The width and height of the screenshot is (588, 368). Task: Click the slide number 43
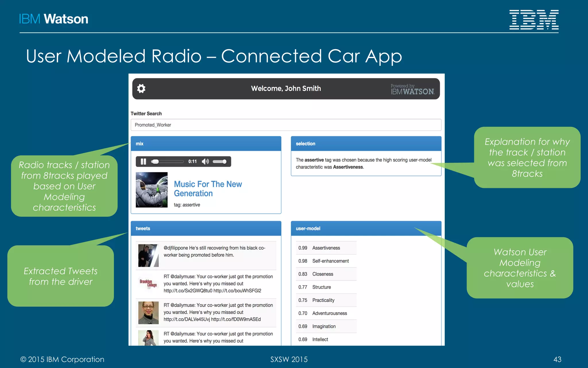tap(557, 359)
